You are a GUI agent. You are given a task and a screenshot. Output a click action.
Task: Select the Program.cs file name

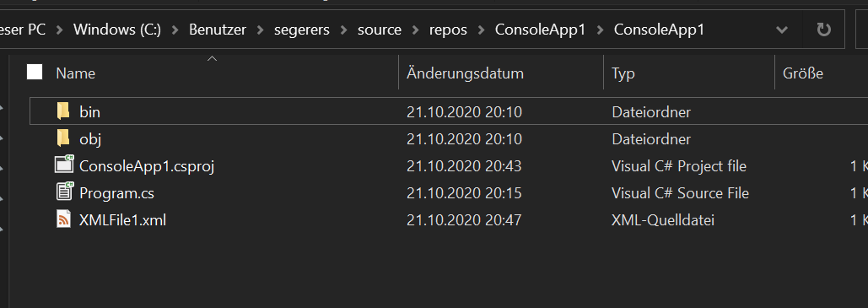click(116, 192)
